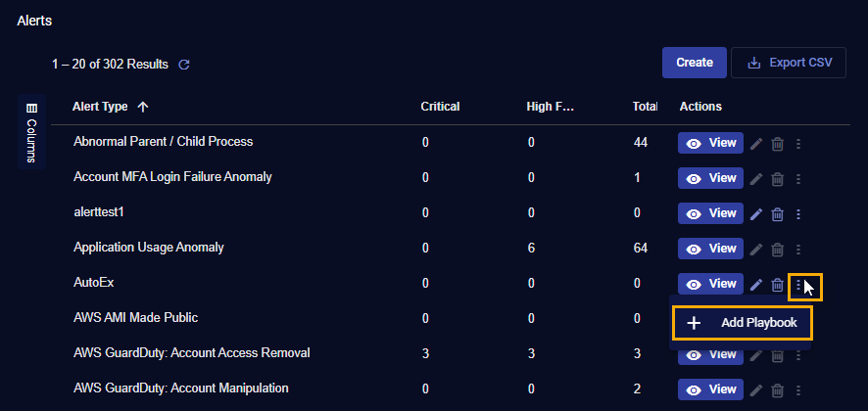Click trash icon in Application Usage Anomaly row
868x411 pixels.
coord(778,250)
